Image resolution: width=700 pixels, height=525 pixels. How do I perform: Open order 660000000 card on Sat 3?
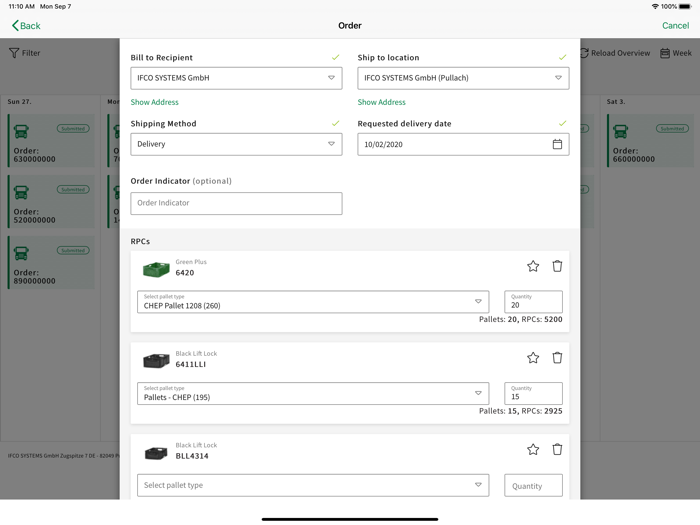point(650,141)
